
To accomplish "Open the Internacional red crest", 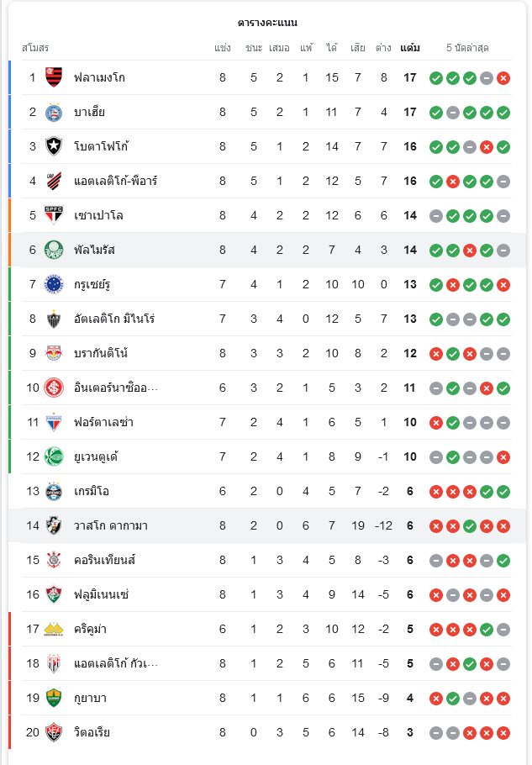I will pyautogui.click(x=54, y=388).
